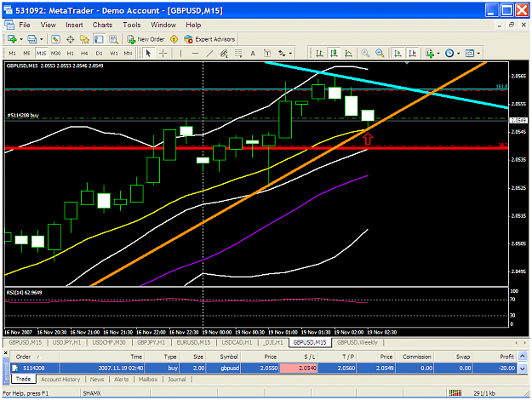Open the Help menu
The image size is (532, 400).
(193, 25)
